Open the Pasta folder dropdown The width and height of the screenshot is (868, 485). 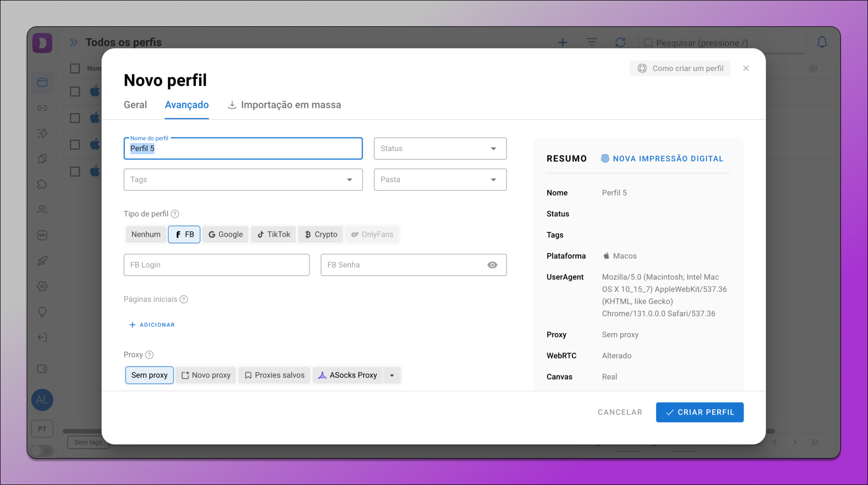tap(440, 180)
